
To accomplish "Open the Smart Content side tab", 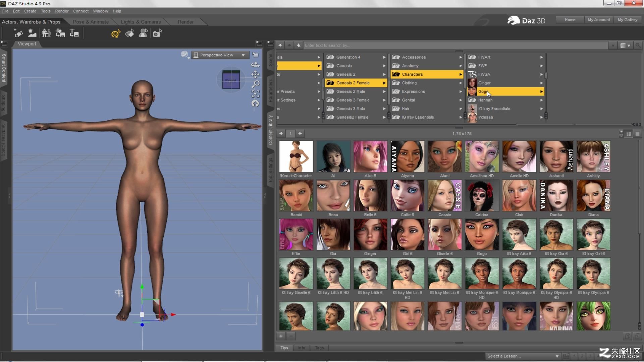I will pos(4,68).
